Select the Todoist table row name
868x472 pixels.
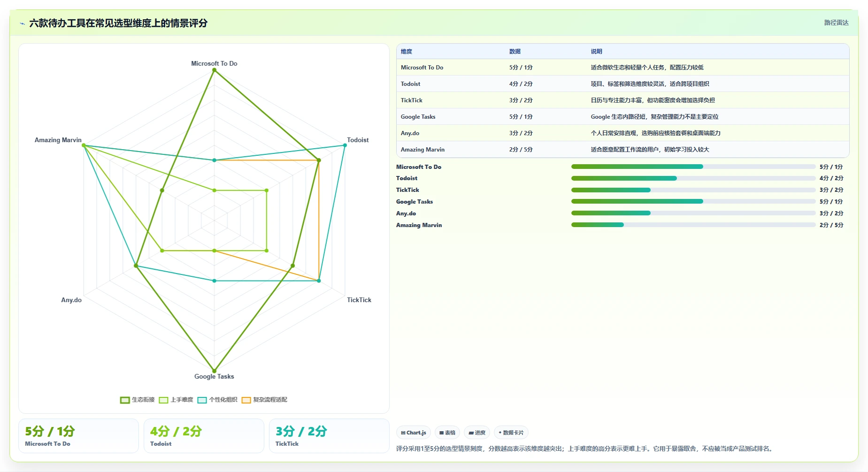(x=410, y=84)
